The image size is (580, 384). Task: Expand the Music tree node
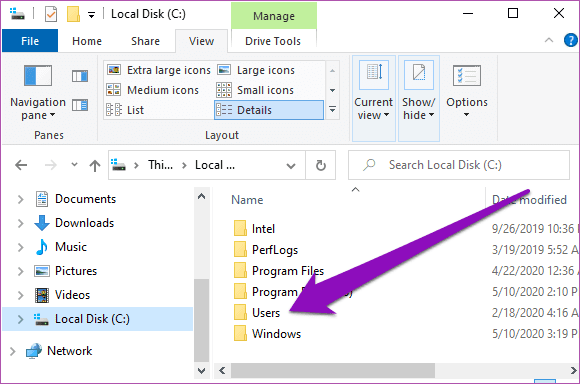21,247
